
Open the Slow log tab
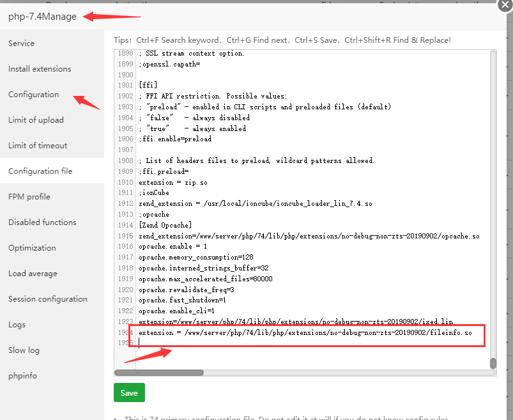click(24, 350)
